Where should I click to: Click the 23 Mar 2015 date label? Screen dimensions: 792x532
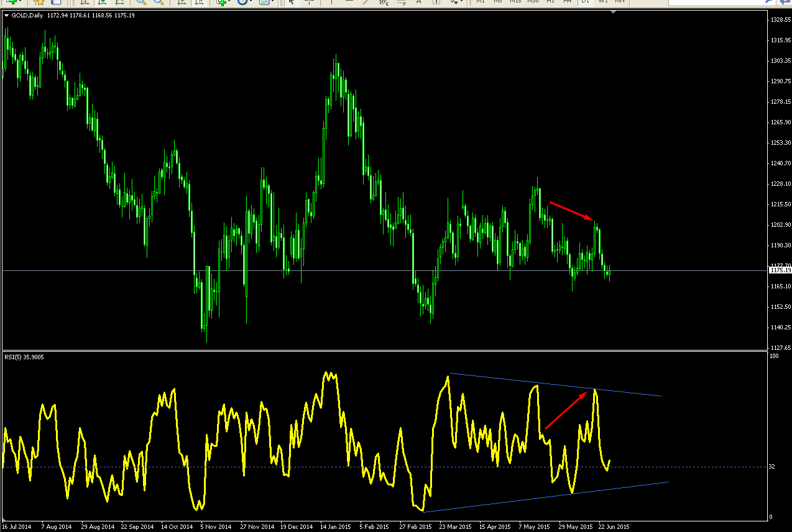[456, 526]
